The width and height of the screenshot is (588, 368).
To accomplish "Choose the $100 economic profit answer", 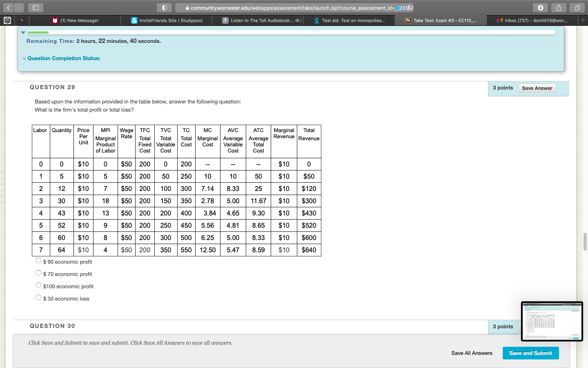I will (38, 285).
